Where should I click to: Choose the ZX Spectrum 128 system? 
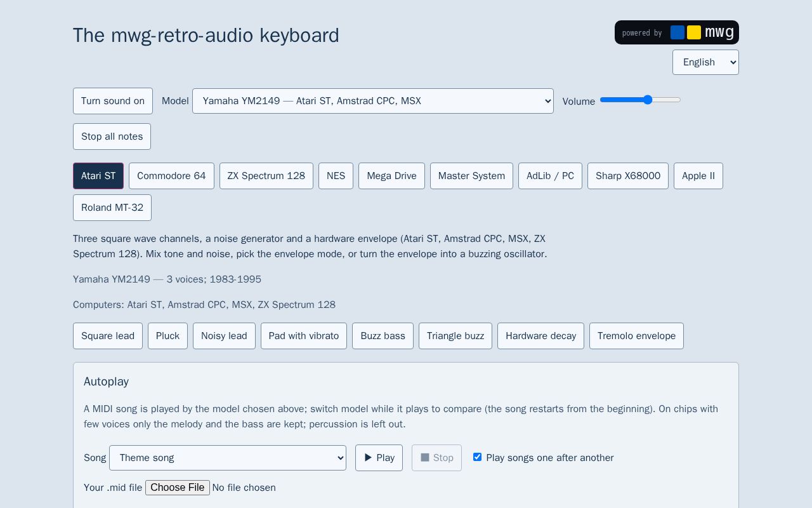(266, 176)
